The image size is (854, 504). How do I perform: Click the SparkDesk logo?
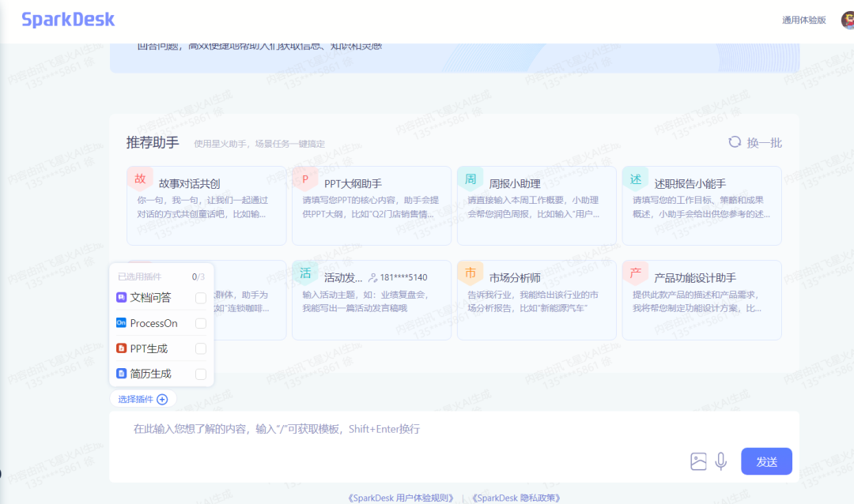pyautogui.click(x=68, y=20)
